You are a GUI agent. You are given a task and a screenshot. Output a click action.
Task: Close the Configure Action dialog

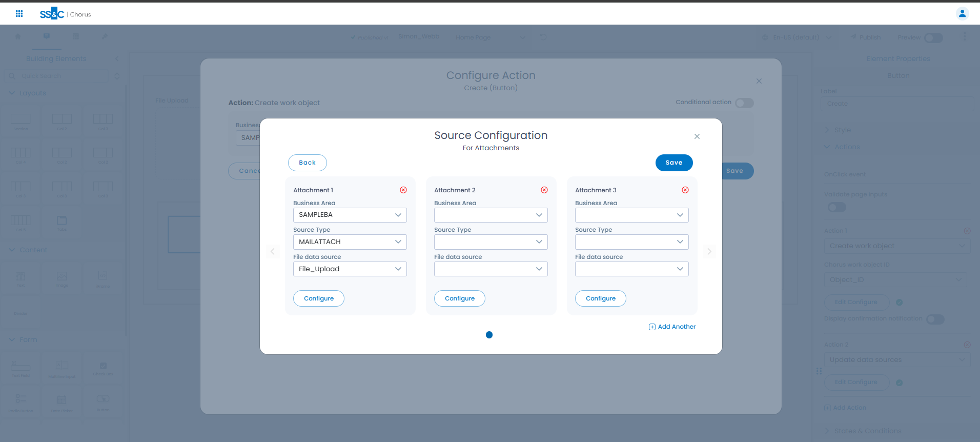pos(759,81)
